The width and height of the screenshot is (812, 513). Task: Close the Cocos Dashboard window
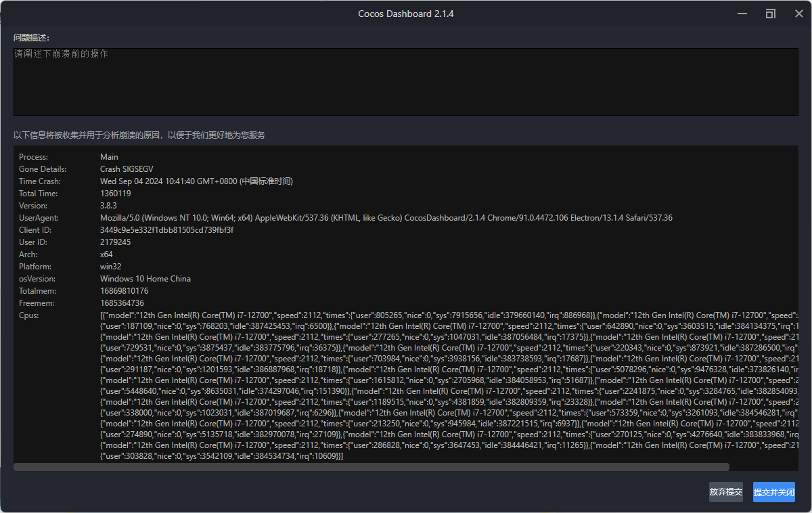point(798,14)
